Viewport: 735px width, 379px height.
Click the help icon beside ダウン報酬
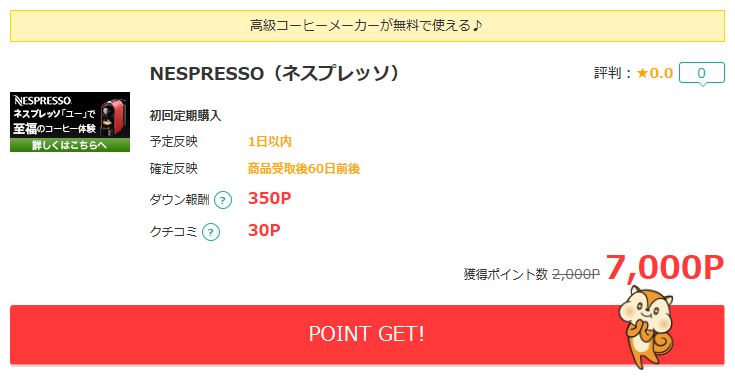point(223,201)
